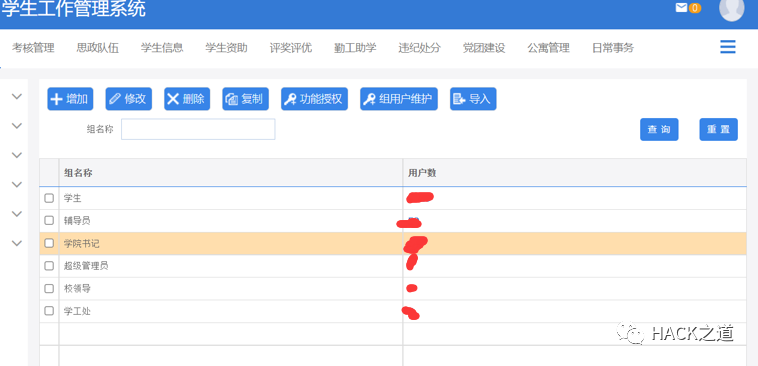Click the 修改 edit button

pyautogui.click(x=129, y=99)
